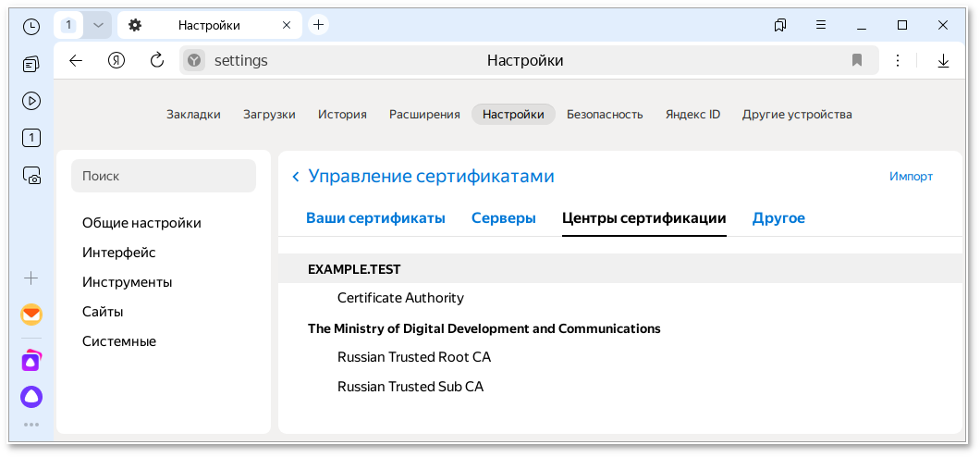Select Russian Trusted Sub CA certificate
This screenshot has width=980, height=457.
(410, 387)
